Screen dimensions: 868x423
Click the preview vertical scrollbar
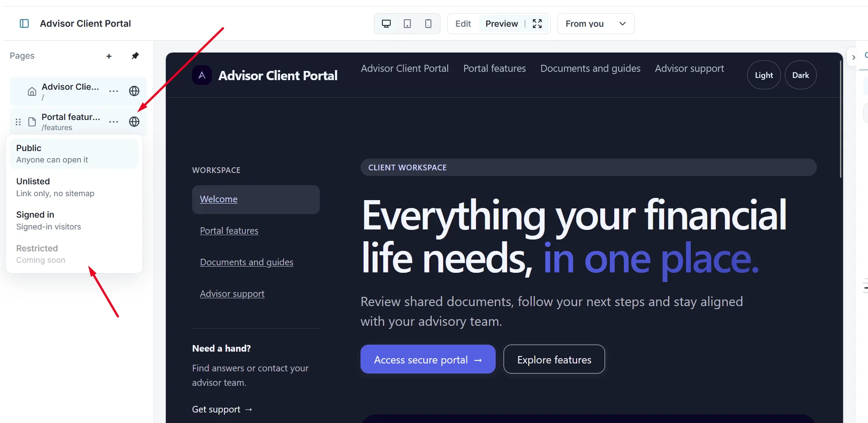pyautogui.click(x=840, y=118)
